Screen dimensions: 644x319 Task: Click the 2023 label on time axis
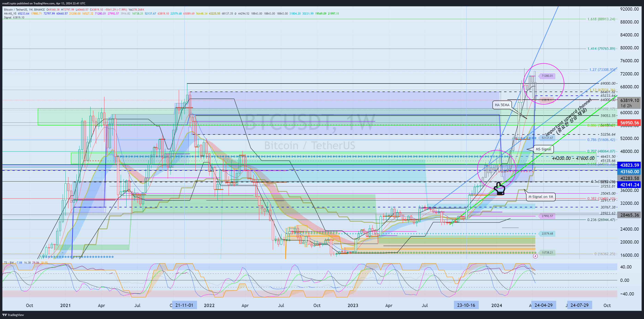point(353,305)
